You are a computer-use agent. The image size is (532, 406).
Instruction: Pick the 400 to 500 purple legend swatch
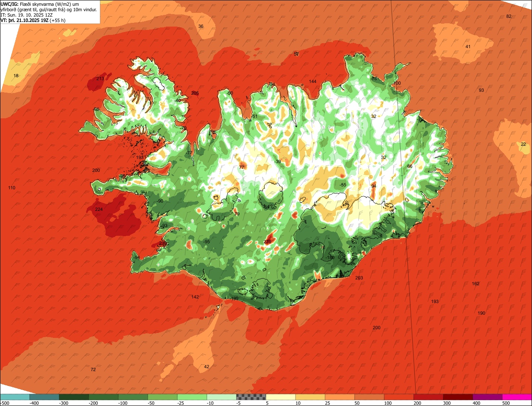[x=487, y=397]
